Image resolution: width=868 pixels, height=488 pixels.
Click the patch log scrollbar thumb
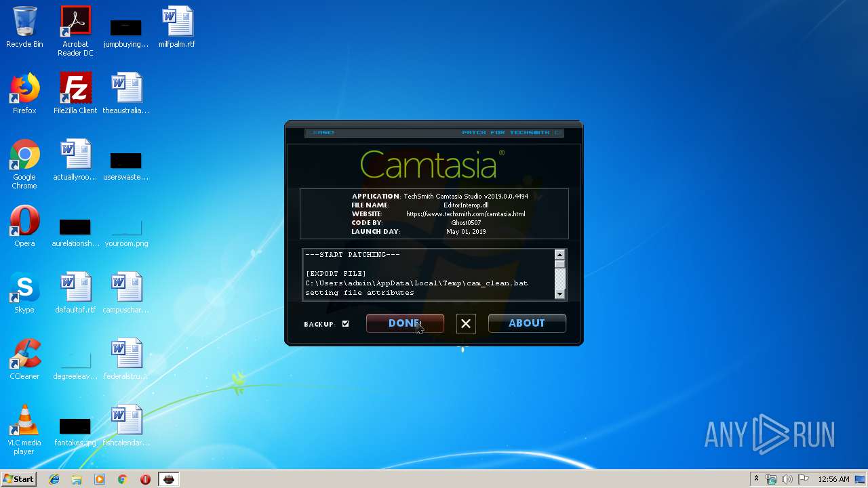[x=559, y=265]
